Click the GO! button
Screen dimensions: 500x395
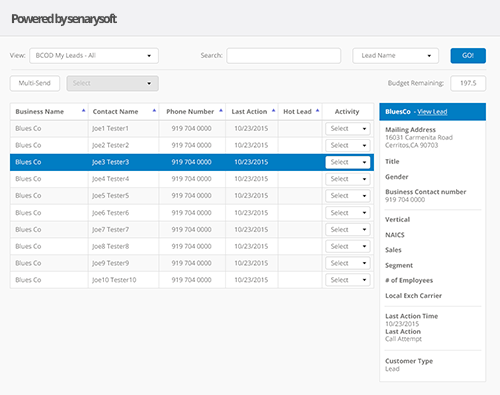point(468,56)
